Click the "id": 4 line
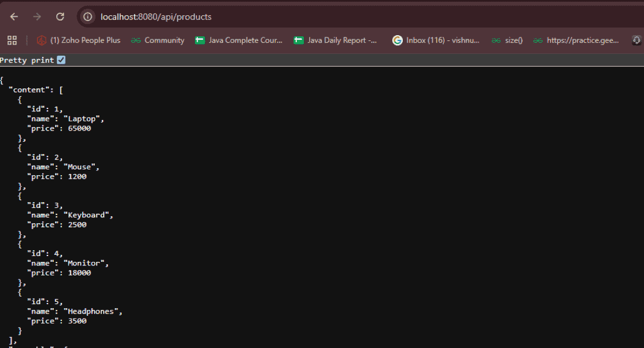This screenshot has height=348, width=644. tap(44, 254)
